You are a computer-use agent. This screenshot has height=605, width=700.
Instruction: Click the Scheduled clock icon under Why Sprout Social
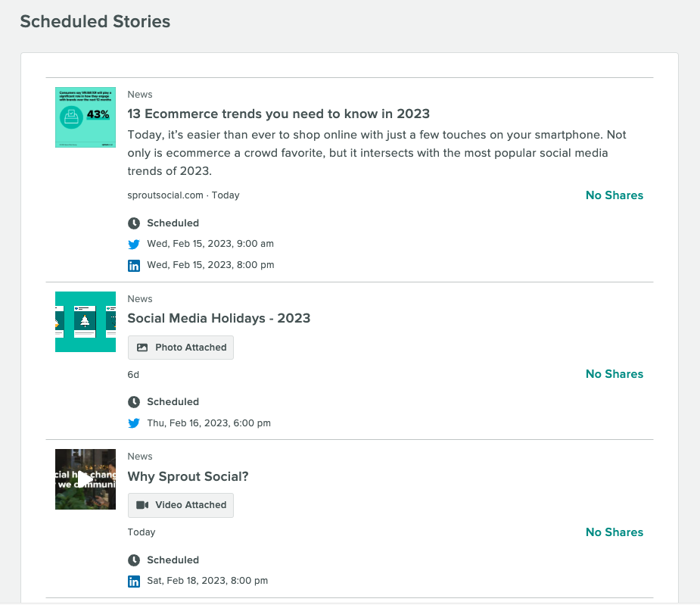(134, 560)
